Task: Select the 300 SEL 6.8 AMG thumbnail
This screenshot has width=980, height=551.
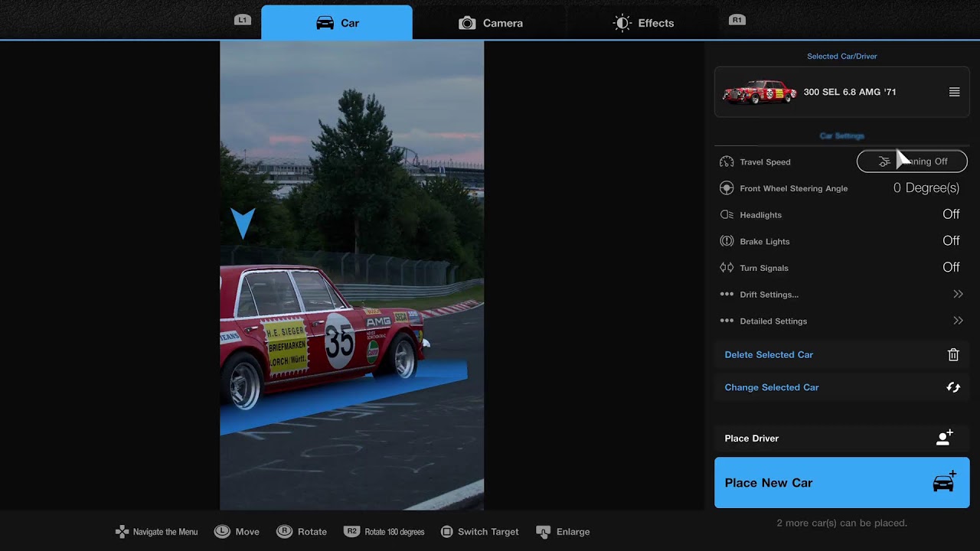Action: (x=759, y=92)
